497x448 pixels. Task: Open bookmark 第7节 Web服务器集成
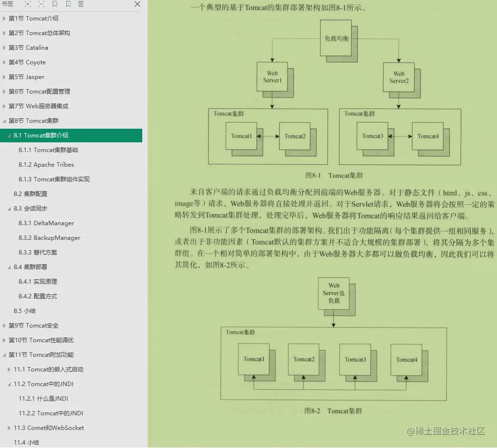(x=38, y=106)
